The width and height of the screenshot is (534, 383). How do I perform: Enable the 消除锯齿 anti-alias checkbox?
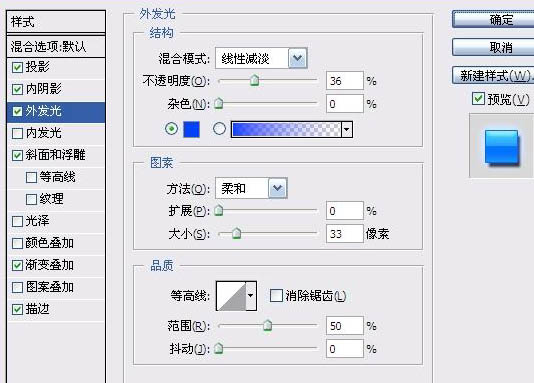point(276,296)
